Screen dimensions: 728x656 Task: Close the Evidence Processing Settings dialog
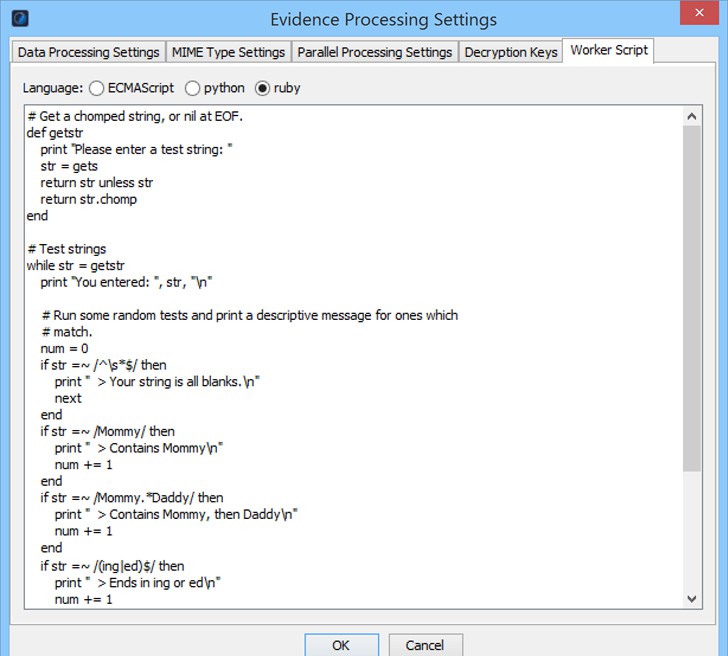[x=699, y=13]
